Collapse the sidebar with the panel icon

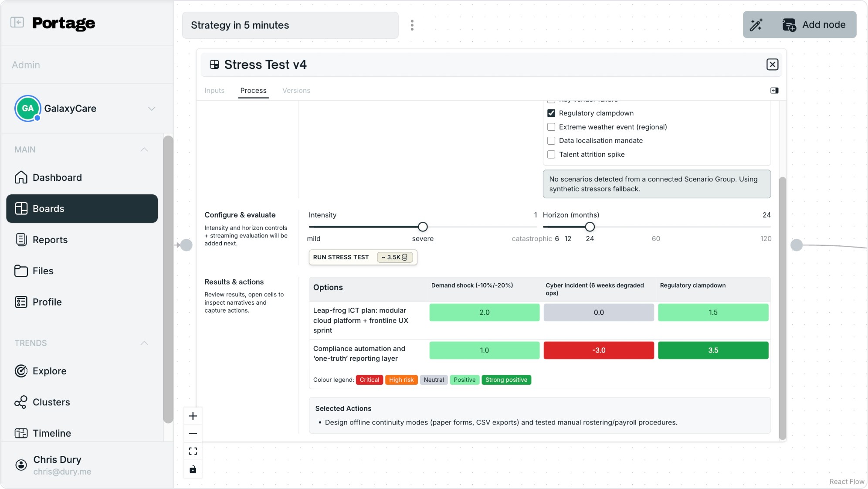[17, 22]
